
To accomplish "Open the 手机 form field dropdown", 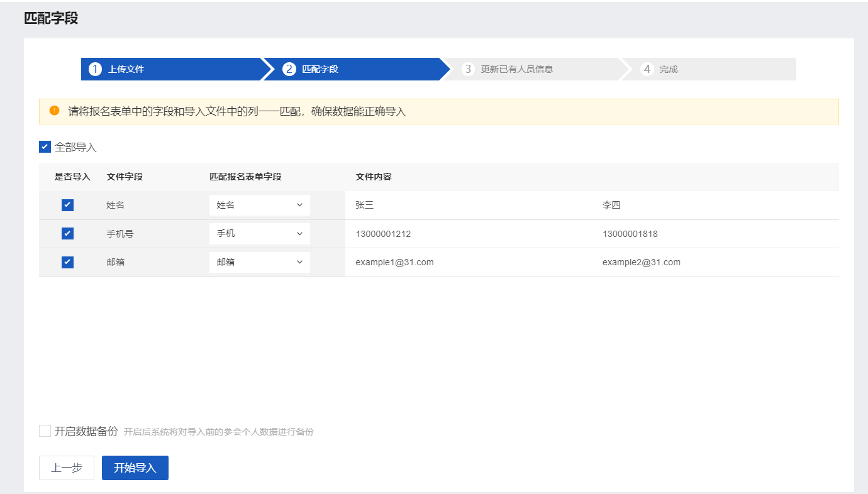I will [259, 233].
